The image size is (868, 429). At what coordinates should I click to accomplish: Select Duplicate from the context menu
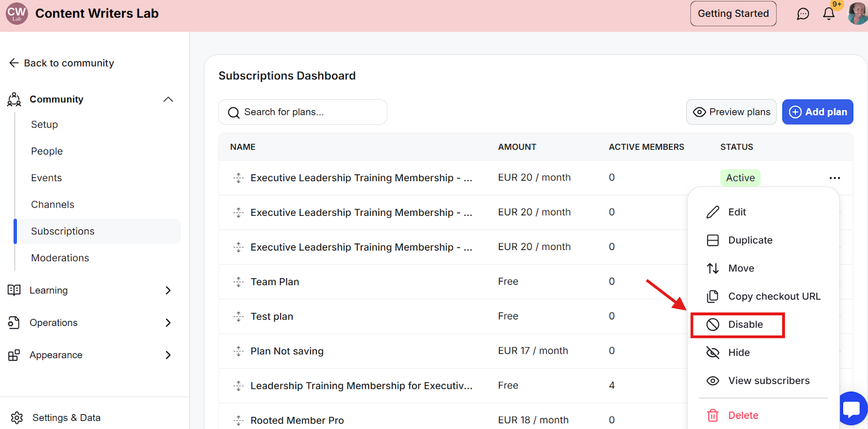point(750,240)
